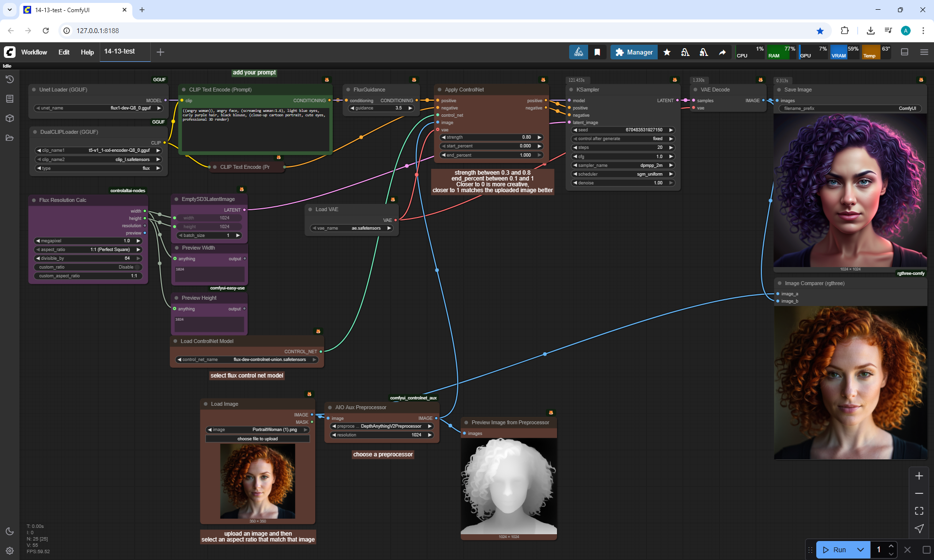Expand Run button dropdown arrow
934x560 pixels.
(x=861, y=550)
